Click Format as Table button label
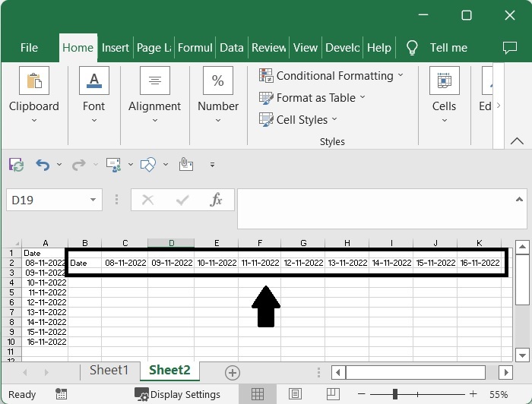 (x=316, y=98)
